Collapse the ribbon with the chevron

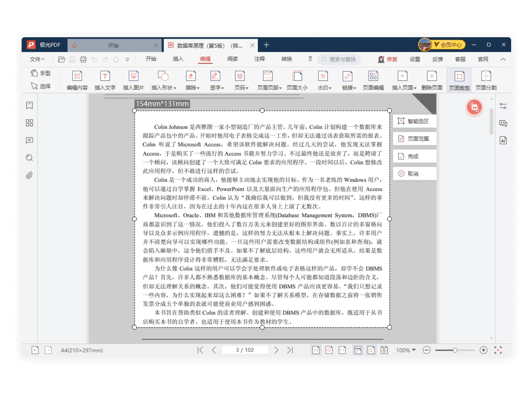[503, 60]
